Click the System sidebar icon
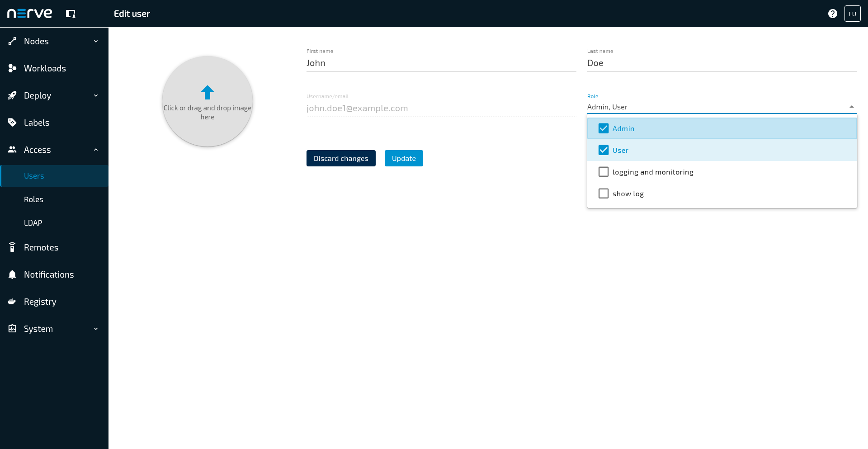Viewport: 868px width, 449px height. 12,329
